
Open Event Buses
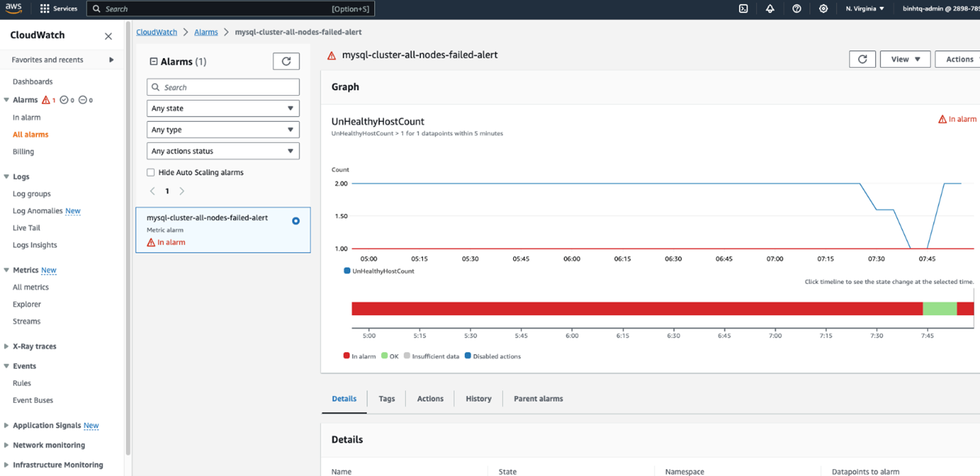33,401
